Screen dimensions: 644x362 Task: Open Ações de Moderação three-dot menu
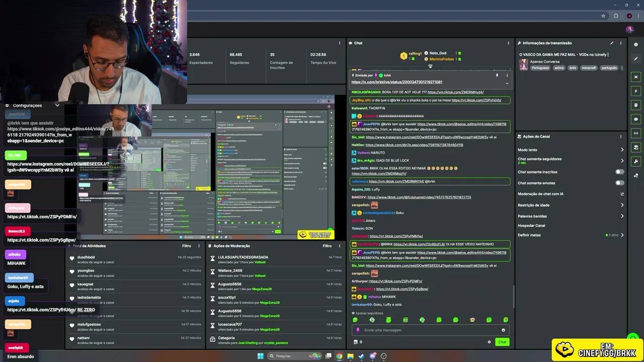pyautogui.click(x=340, y=246)
